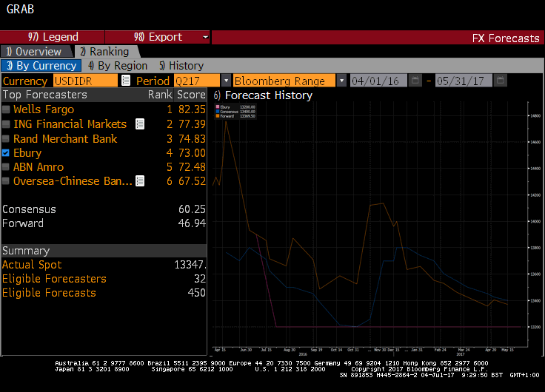545x392 pixels.
Task: Click the FX Forecasts title bar
Action: pyautogui.click(x=378, y=38)
